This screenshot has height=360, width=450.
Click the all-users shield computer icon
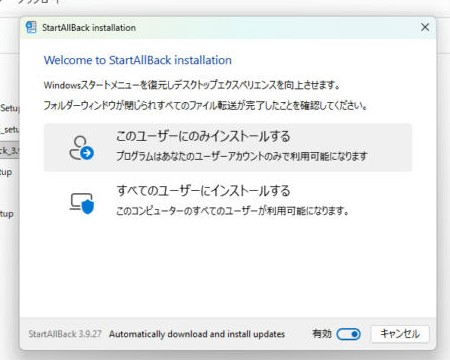(82, 203)
